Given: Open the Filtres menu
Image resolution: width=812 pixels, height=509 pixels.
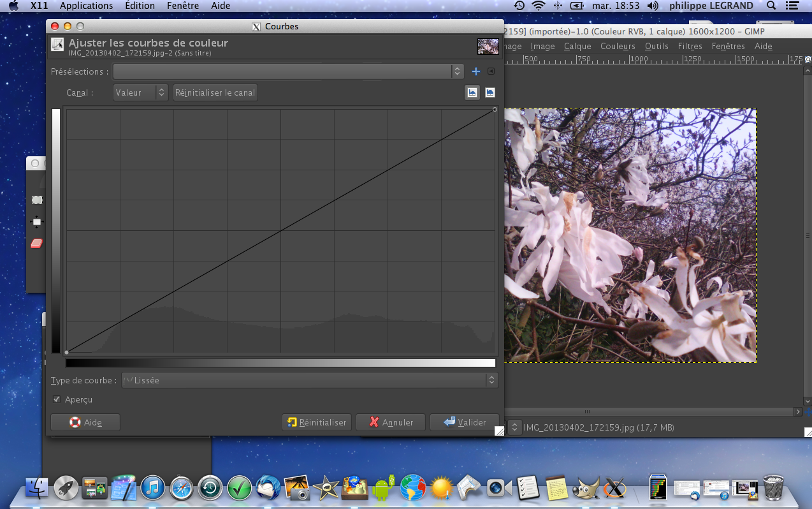Looking at the screenshot, I should [690, 46].
